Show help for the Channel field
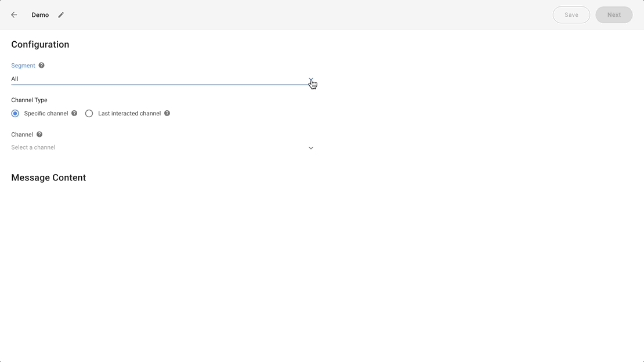The height and width of the screenshot is (362, 644). (x=39, y=135)
